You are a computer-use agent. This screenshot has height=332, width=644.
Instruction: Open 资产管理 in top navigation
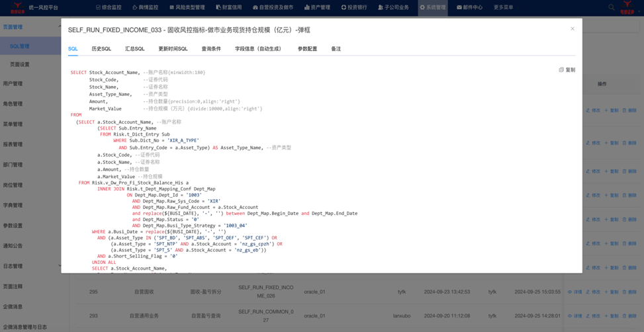317,7
